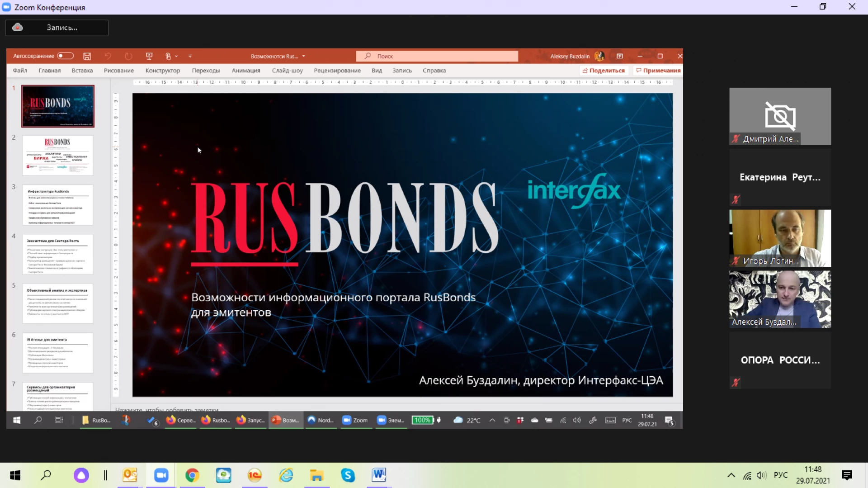The image size is (868, 488).
Task: Open Cortana purple circle icon on taskbar
Action: 81,475
